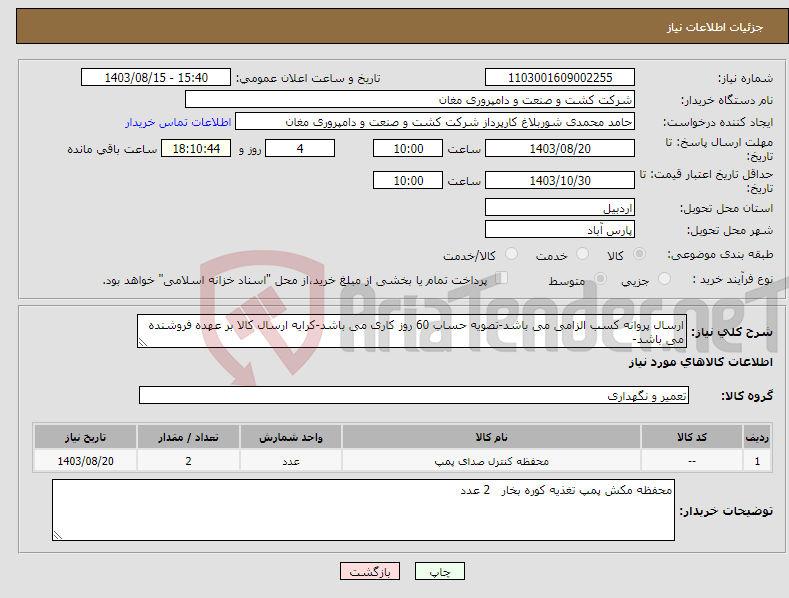Image resolution: width=789 pixels, height=598 pixels.
Task: Click the product code cell showing --
Action: [692, 461]
